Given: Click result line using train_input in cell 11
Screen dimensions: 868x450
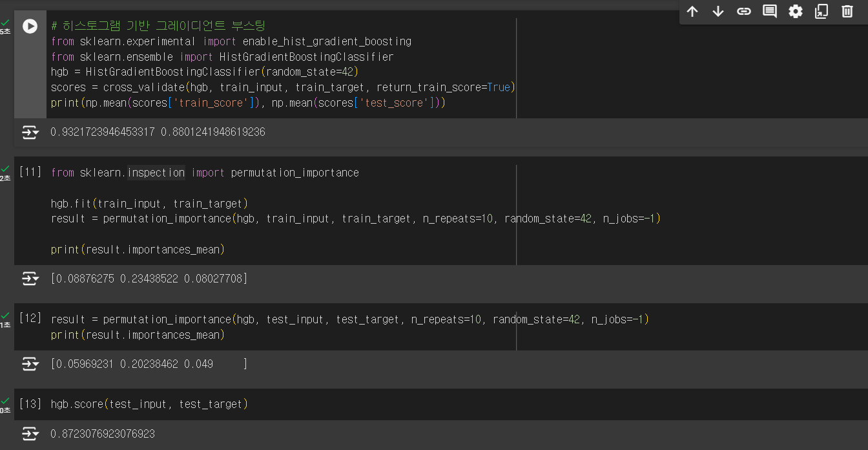Looking at the screenshot, I should (x=356, y=219).
